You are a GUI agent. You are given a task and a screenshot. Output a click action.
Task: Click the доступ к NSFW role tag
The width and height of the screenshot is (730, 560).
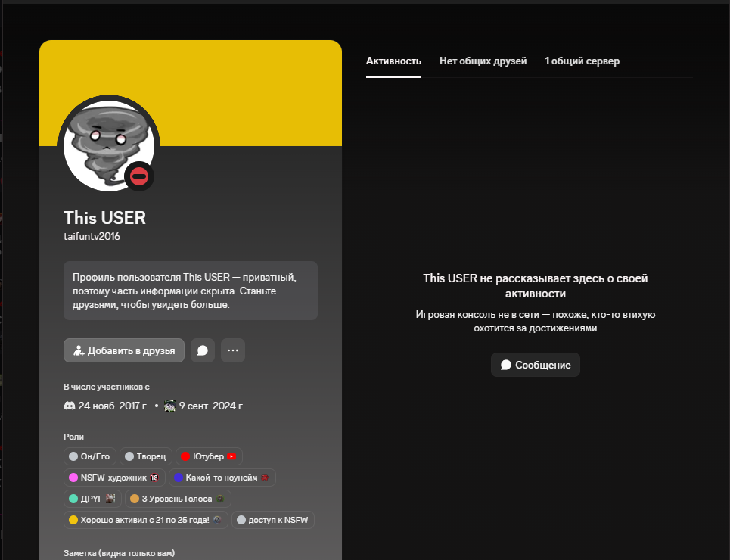click(x=273, y=520)
